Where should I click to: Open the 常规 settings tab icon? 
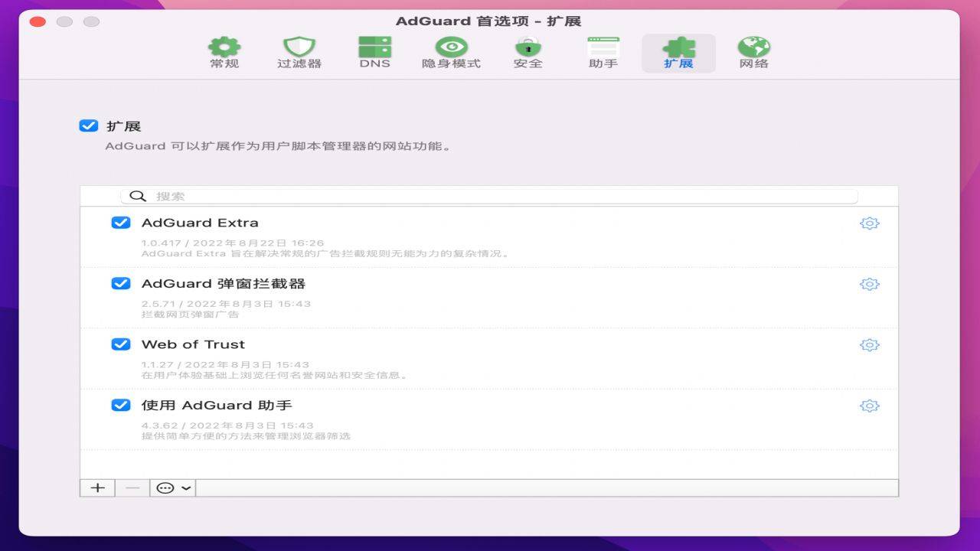tap(223, 46)
